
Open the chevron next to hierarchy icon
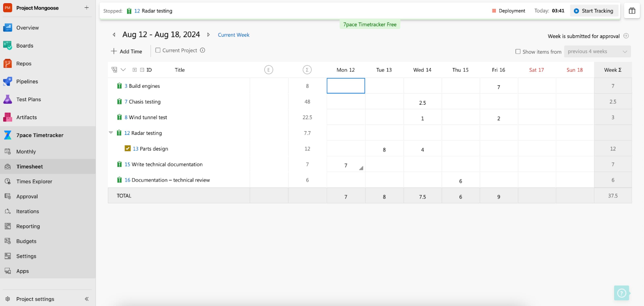123,69
